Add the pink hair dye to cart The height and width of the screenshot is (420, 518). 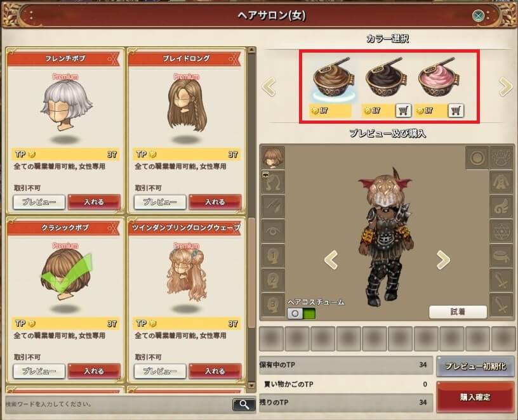coord(456,110)
